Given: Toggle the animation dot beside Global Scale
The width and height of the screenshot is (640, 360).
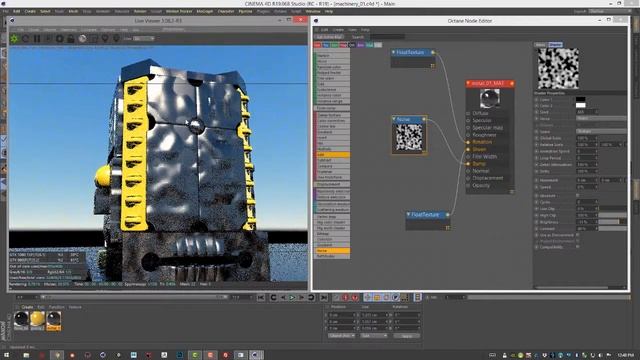Looking at the screenshot, I should [x=537, y=138].
